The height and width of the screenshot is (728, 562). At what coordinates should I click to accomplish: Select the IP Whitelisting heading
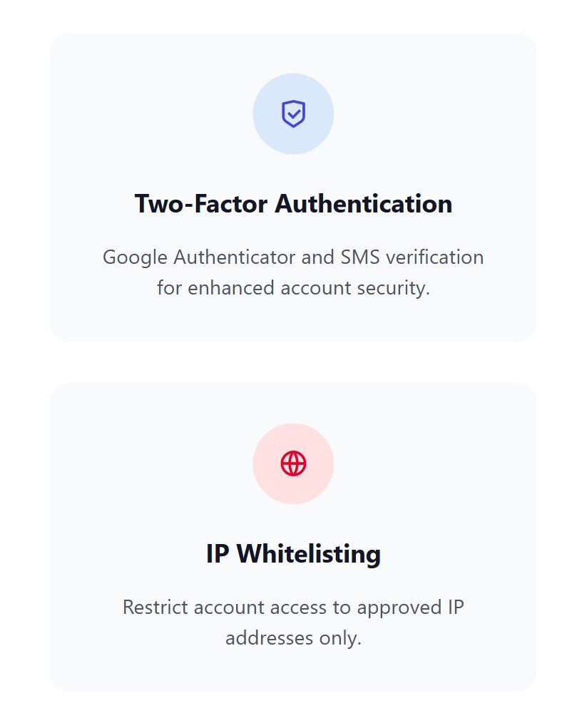(x=293, y=554)
